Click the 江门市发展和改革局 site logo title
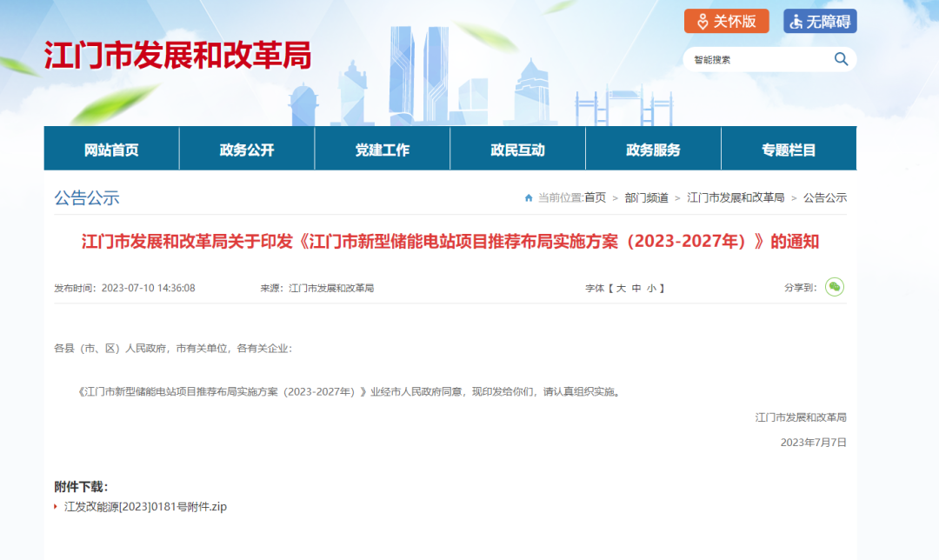This screenshot has width=939, height=560. point(177,56)
